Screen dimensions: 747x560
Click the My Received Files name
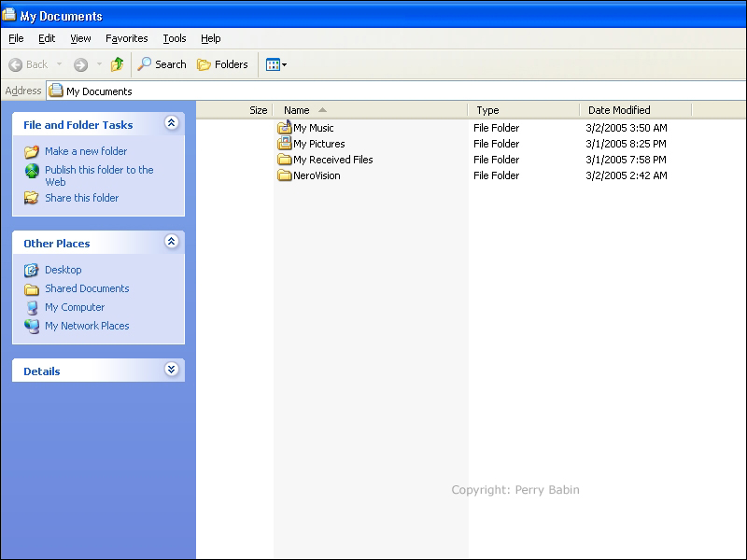[333, 160]
